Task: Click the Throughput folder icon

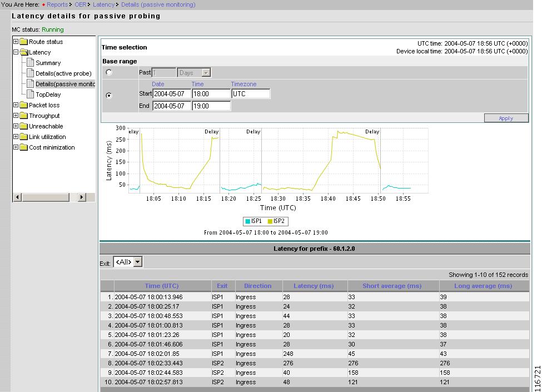Action: pyautogui.click(x=24, y=116)
